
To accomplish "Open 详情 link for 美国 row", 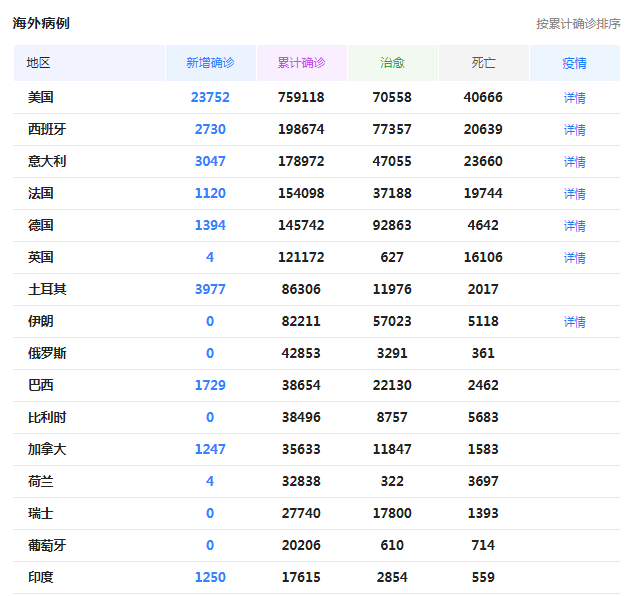I will [574, 97].
